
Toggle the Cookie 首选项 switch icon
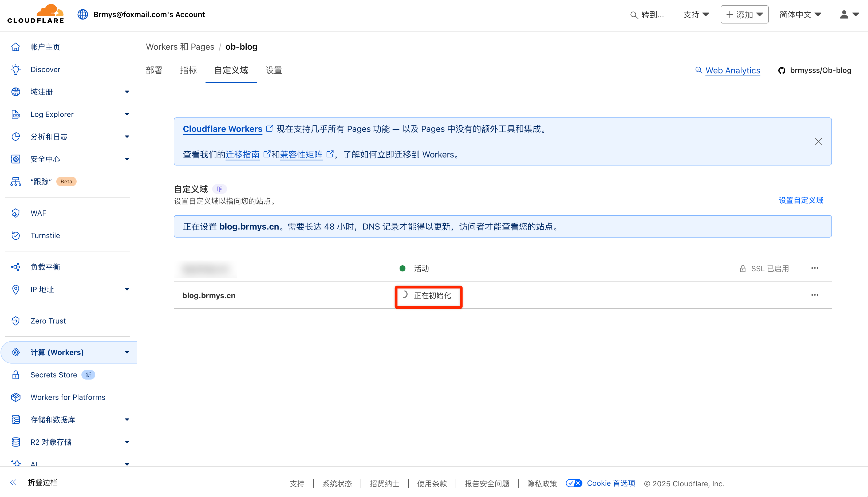tap(574, 483)
